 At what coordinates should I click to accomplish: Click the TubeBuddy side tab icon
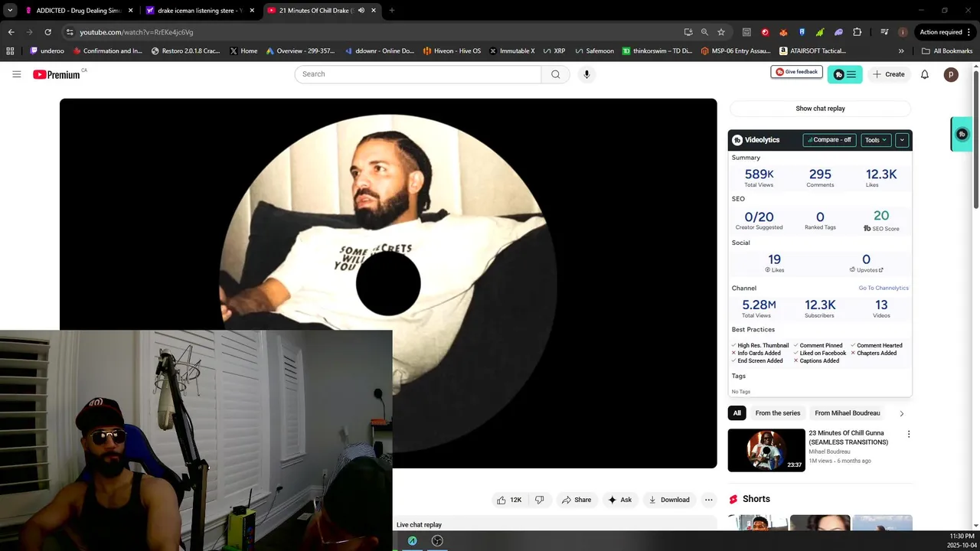point(962,134)
